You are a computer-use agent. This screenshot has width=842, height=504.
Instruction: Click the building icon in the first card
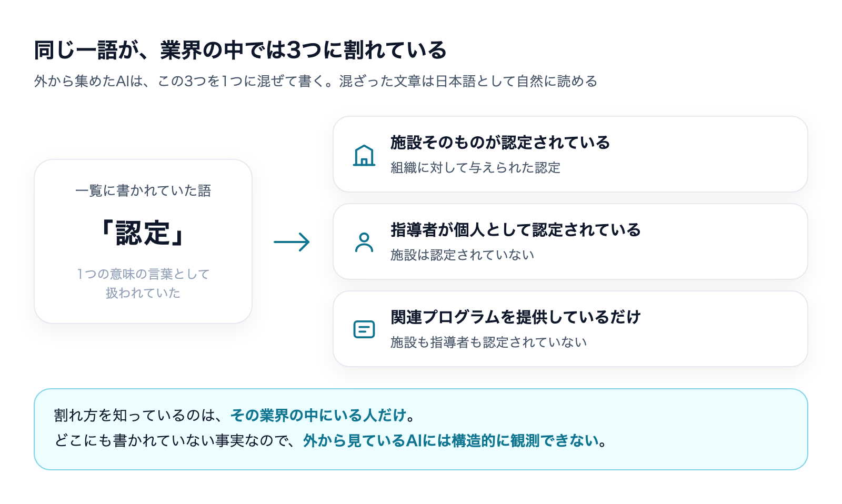[x=364, y=155]
